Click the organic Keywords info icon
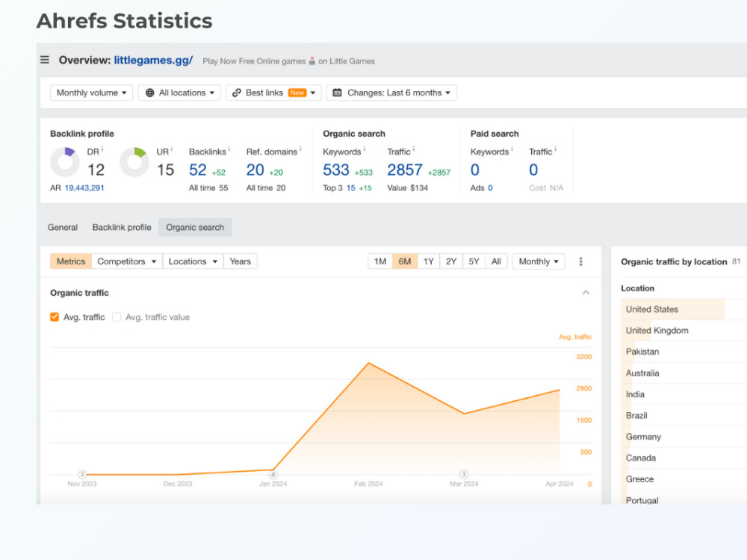Viewport: 747px width, 560px height. coord(365,149)
